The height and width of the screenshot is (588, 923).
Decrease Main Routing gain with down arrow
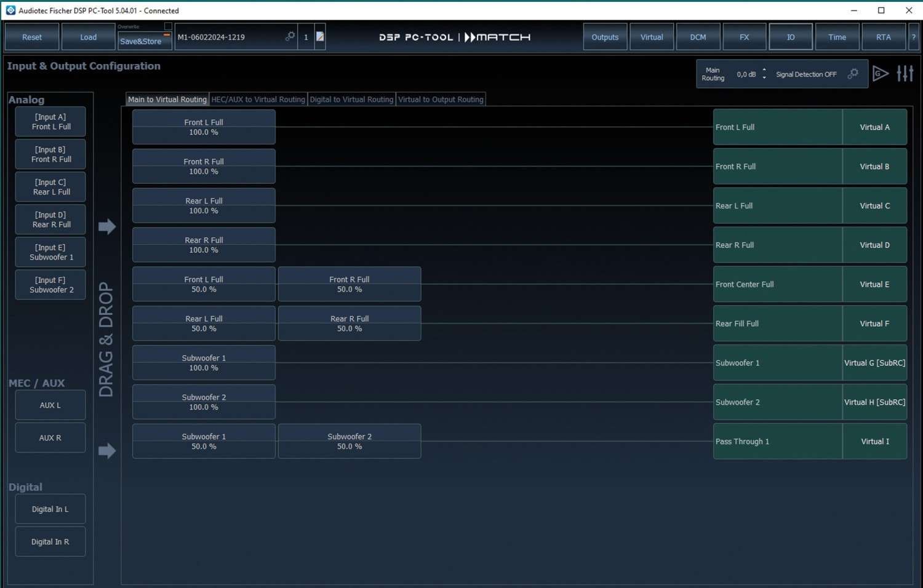(x=764, y=78)
